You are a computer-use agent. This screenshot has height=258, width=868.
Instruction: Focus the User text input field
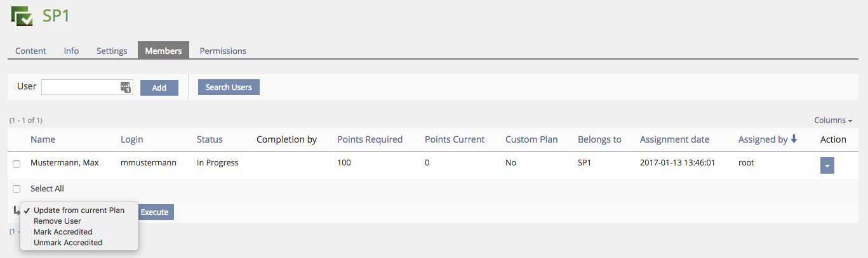click(81, 87)
